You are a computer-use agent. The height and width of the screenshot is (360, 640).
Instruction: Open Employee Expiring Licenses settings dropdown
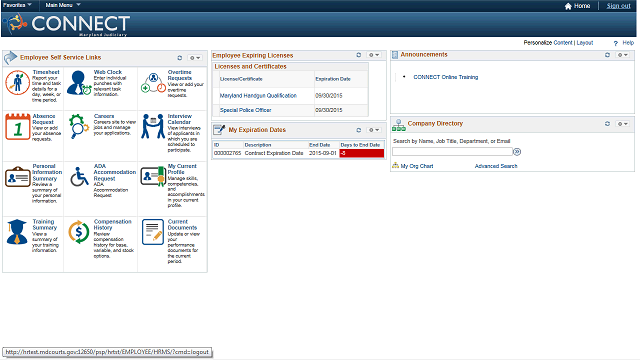pos(374,55)
